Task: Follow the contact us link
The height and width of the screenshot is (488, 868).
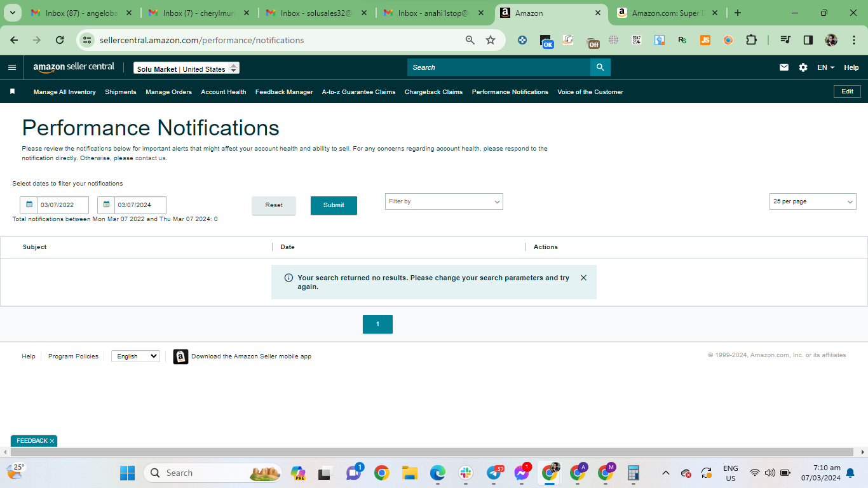Action: click(150, 158)
